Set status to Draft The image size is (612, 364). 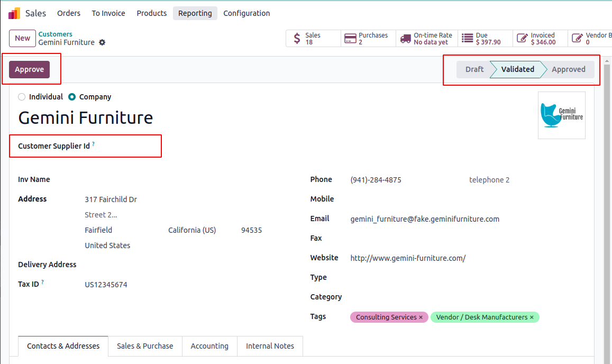474,69
